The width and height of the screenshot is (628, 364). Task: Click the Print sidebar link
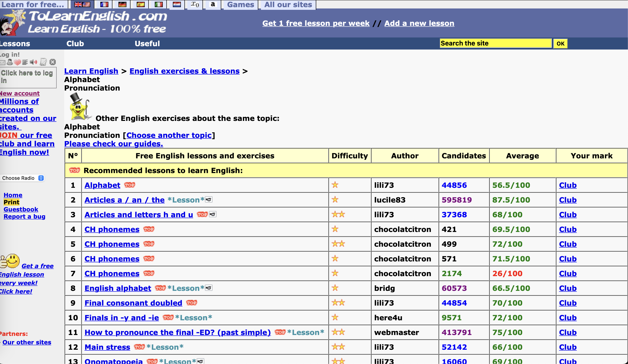pos(11,202)
